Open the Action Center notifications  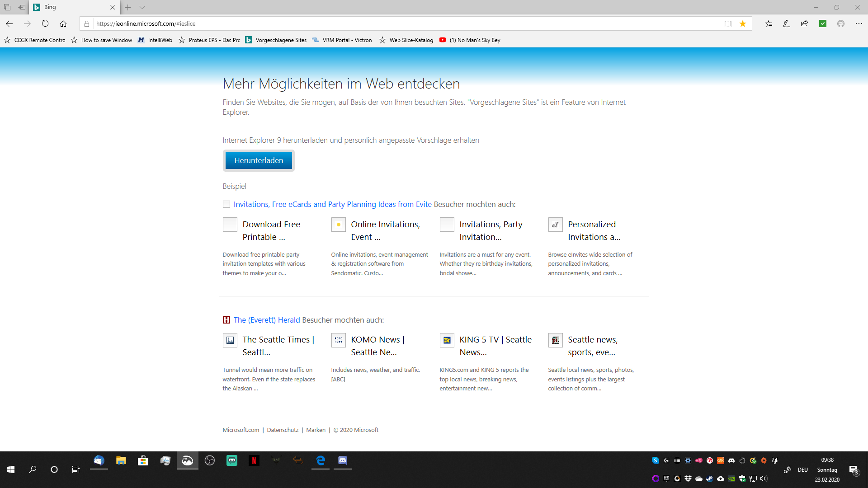click(854, 470)
